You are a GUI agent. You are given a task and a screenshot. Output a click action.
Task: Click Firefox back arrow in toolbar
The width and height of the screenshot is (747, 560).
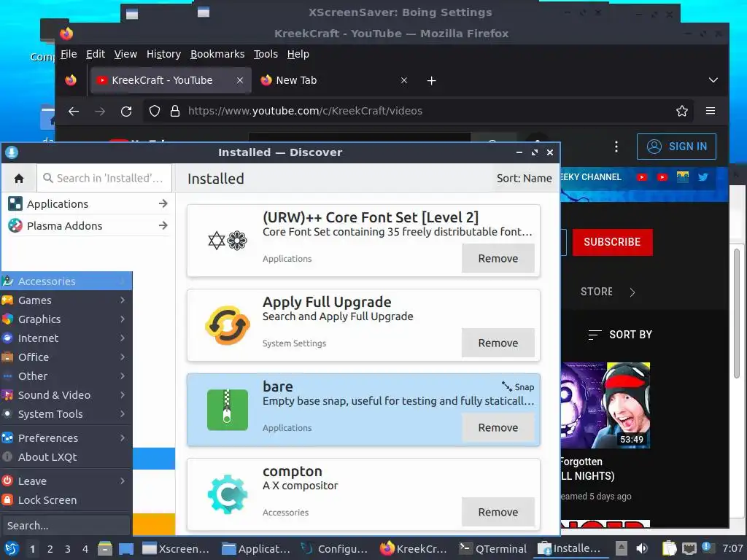pos(74,111)
